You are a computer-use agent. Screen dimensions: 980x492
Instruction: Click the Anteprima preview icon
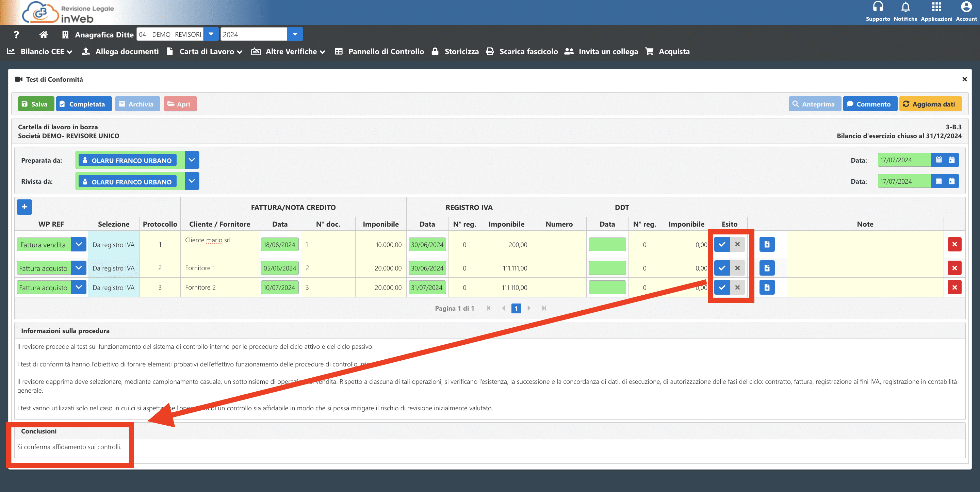click(x=813, y=103)
